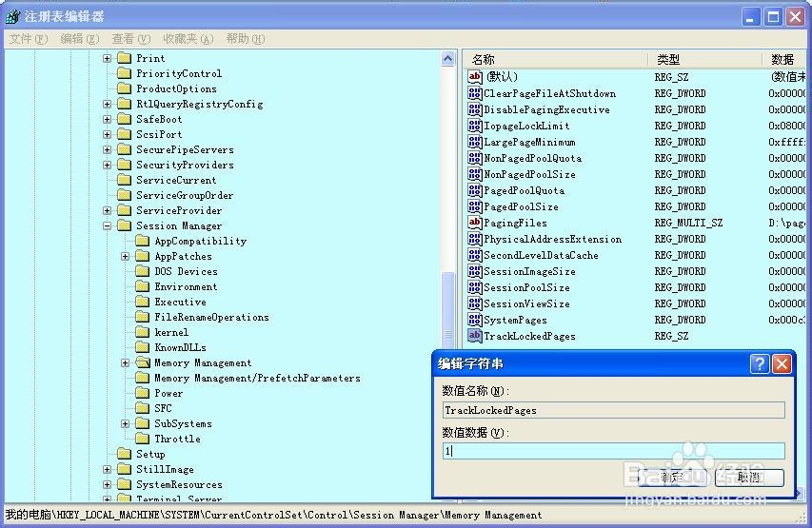Expand the SubSystems node
This screenshot has width=812, height=528.
point(126,423)
